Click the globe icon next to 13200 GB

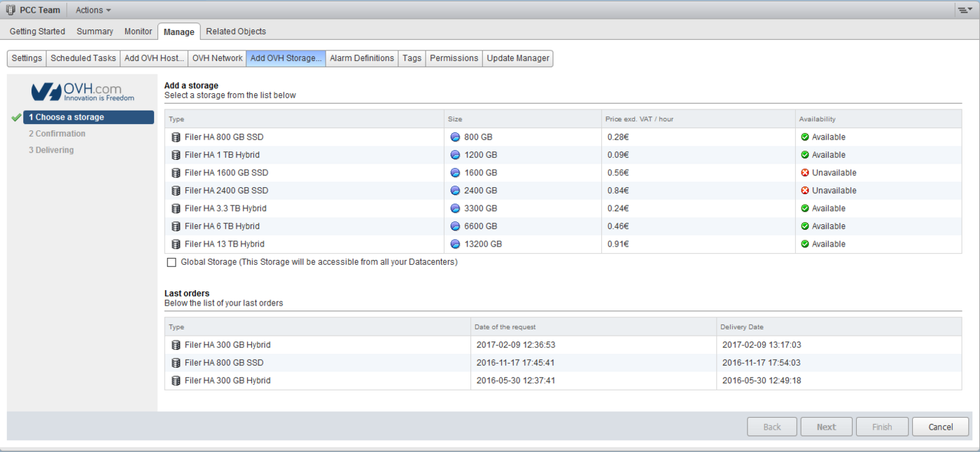455,244
